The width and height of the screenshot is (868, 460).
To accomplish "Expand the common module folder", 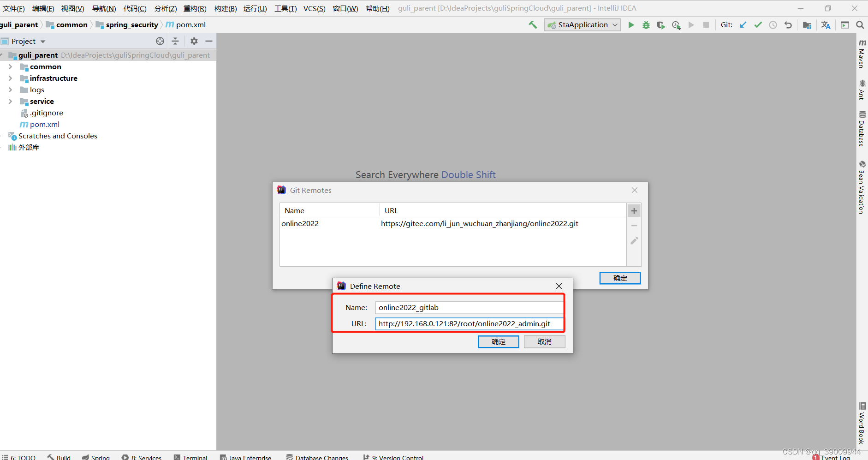I will (10, 67).
